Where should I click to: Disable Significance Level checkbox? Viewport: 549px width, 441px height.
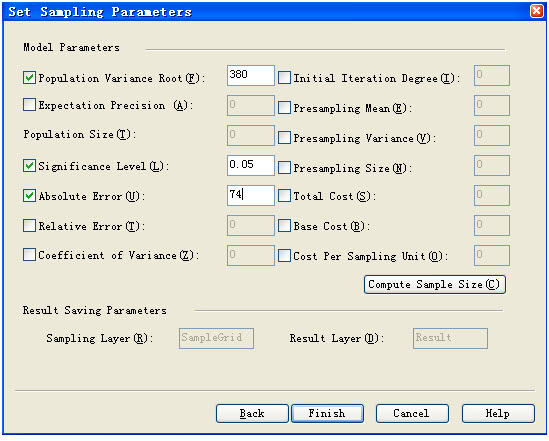click(x=29, y=166)
